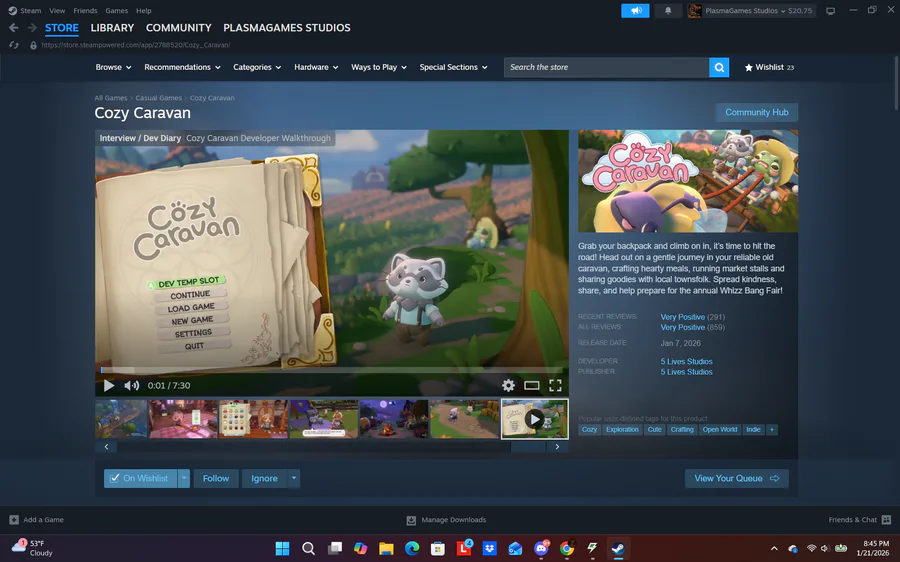Click the Ignore button
This screenshot has height=562, width=900.
[x=264, y=478]
